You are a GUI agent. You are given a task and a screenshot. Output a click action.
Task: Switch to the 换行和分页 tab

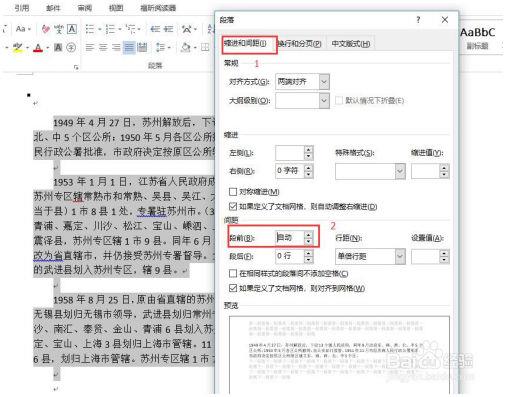click(x=299, y=44)
